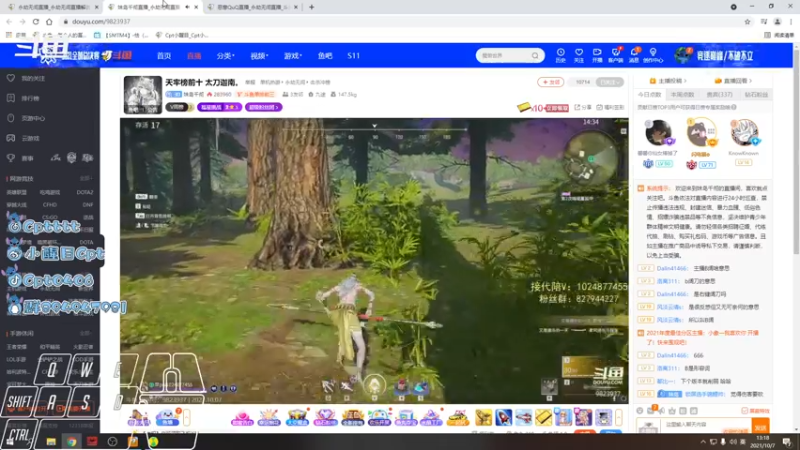Click the search magnifier icon
The height and width of the screenshot is (450, 800).
(535, 56)
